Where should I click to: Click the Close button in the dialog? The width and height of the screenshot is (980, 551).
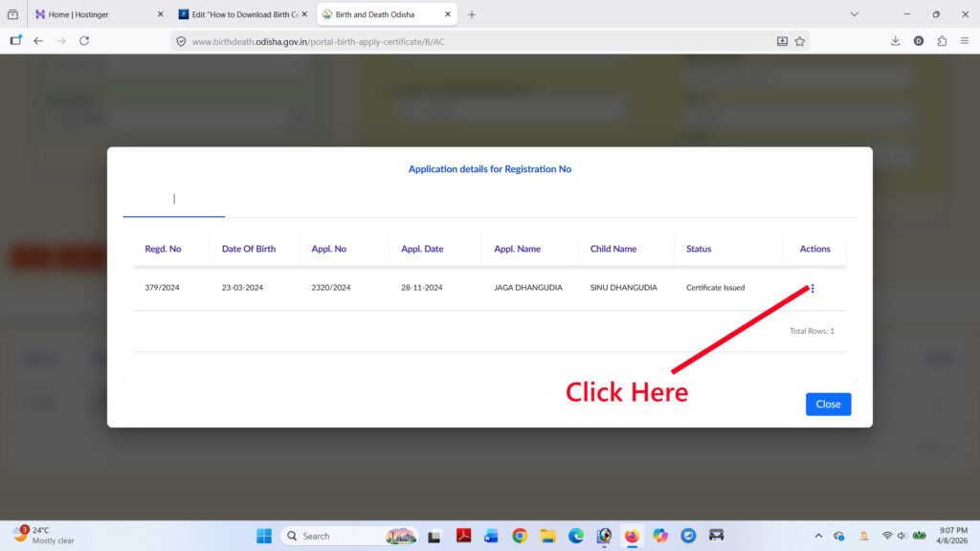coord(828,404)
